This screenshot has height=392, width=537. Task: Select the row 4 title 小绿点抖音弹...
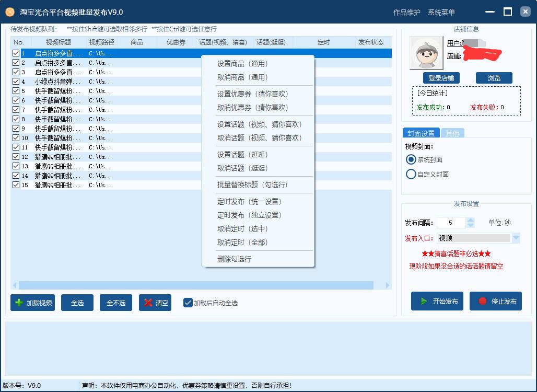click(58, 82)
